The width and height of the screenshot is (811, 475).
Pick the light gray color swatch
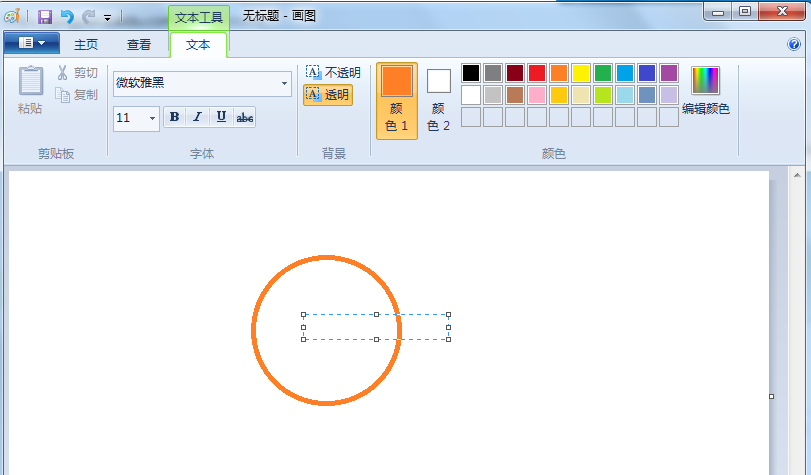[493, 95]
